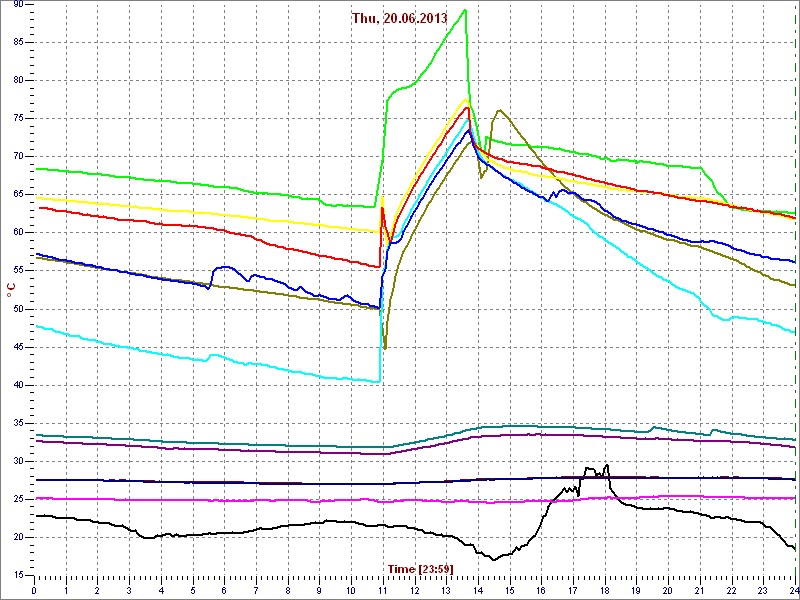Click hour 0 on the time axis
The width and height of the screenshot is (800, 600).
34,590
